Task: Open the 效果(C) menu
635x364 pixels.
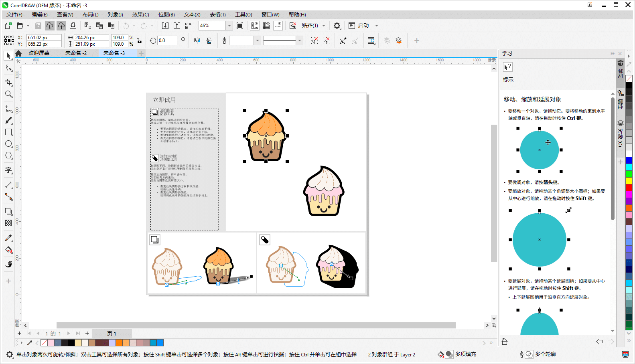Action: point(140,14)
